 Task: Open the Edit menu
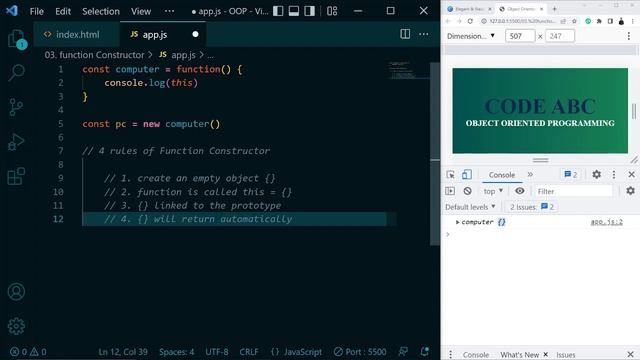coord(63,11)
